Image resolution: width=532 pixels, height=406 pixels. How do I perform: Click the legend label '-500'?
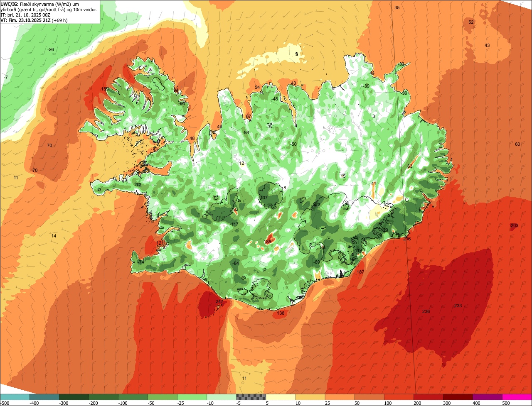pyautogui.click(x=4, y=403)
